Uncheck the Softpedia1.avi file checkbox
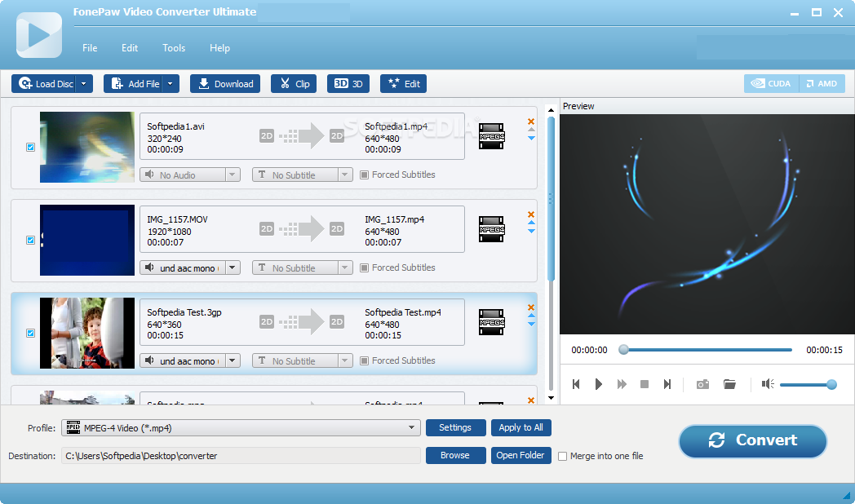This screenshot has width=855, height=504. pos(30,147)
